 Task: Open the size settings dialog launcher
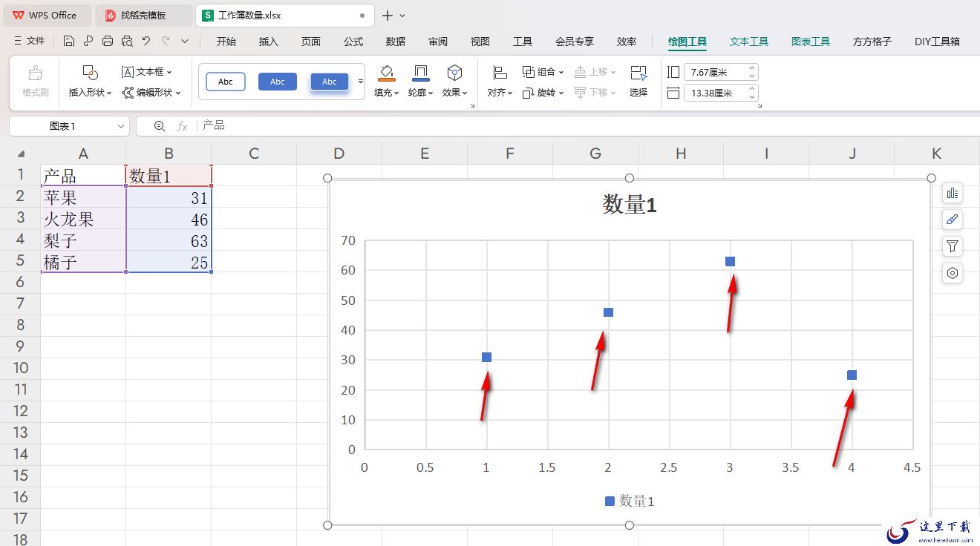759,106
